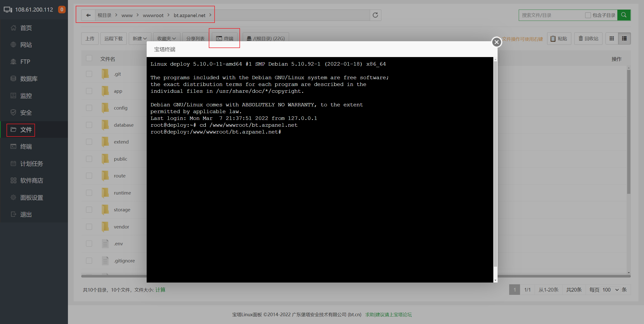The image size is (644, 324).
Task: Click the paste (粘贴) clipboard button
Action: (559, 38)
